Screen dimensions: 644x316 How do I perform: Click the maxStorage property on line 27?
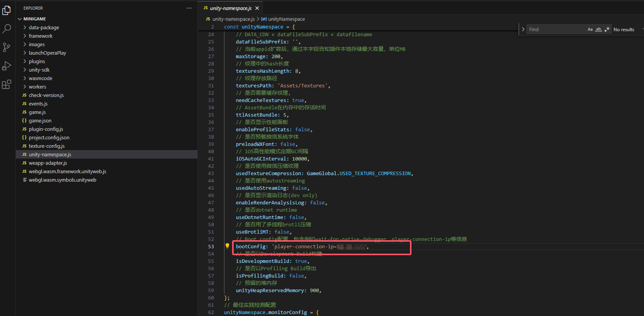pyautogui.click(x=251, y=56)
